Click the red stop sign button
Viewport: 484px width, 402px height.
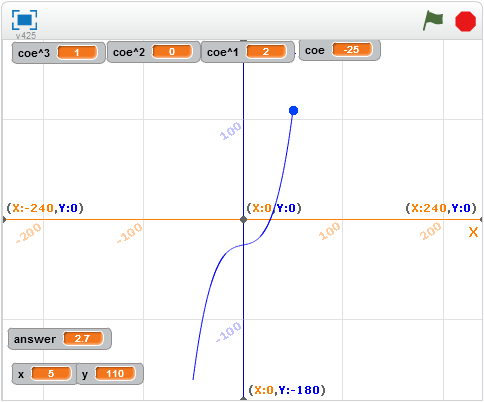465,21
